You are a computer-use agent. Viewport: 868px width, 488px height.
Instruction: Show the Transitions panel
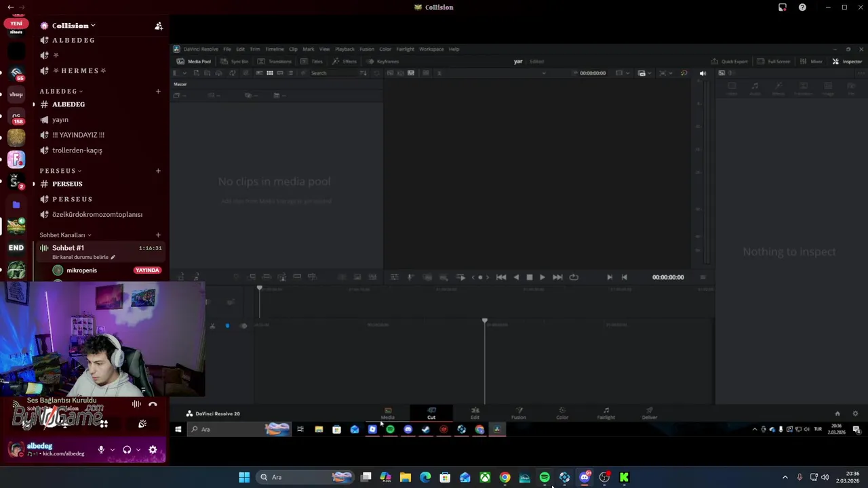click(x=275, y=61)
